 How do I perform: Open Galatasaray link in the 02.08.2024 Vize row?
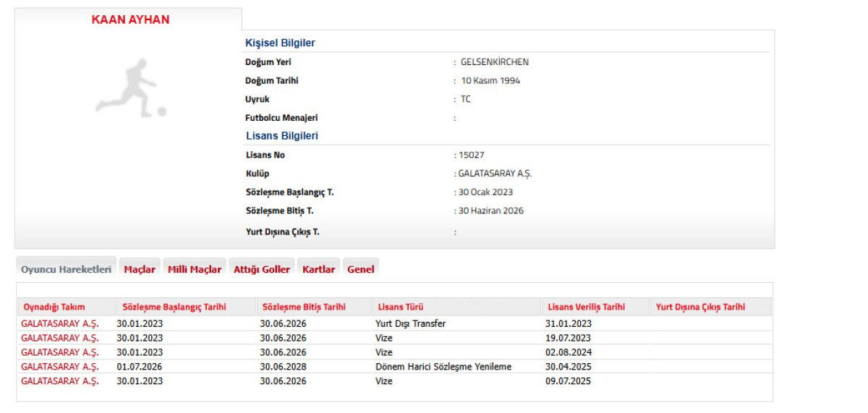tap(60, 352)
